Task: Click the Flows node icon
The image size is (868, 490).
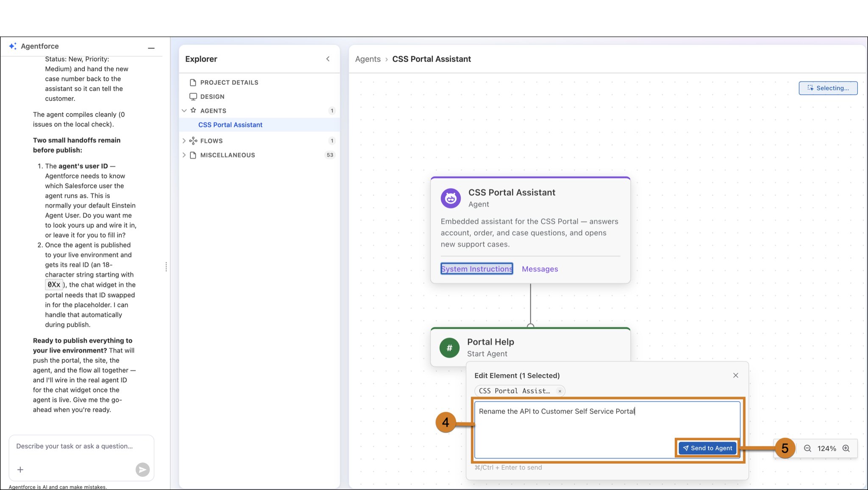Action: click(193, 141)
